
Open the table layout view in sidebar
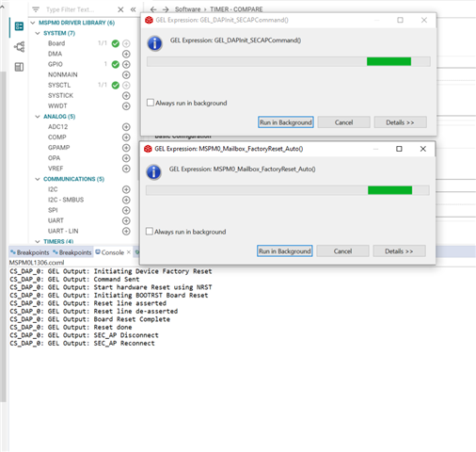point(19,67)
